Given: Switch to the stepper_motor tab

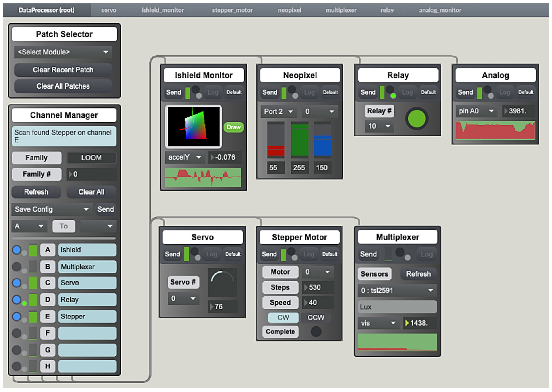Looking at the screenshot, I should (x=232, y=10).
